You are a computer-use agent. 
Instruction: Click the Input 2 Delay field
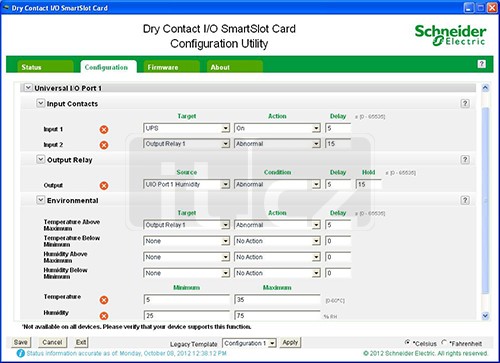click(338, 144)
